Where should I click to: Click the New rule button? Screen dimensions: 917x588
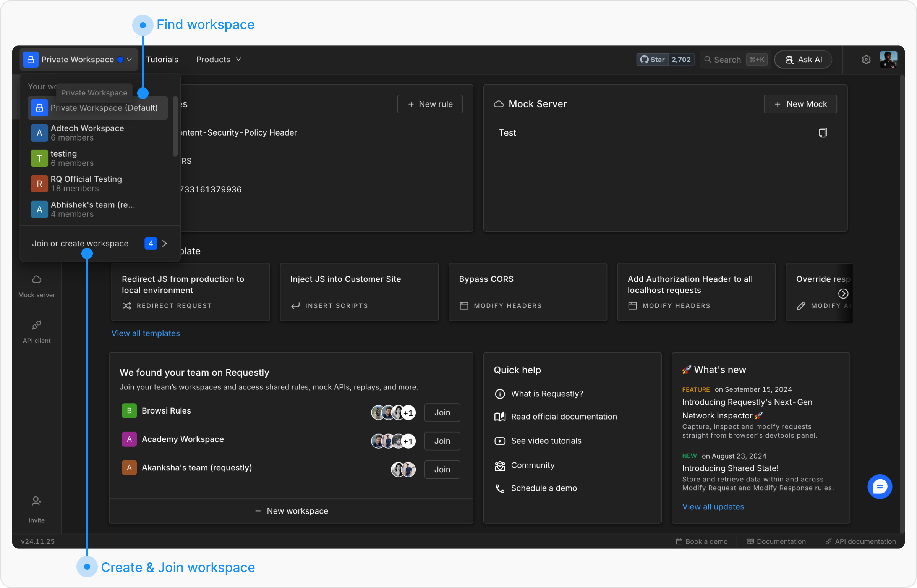[430, 104]
